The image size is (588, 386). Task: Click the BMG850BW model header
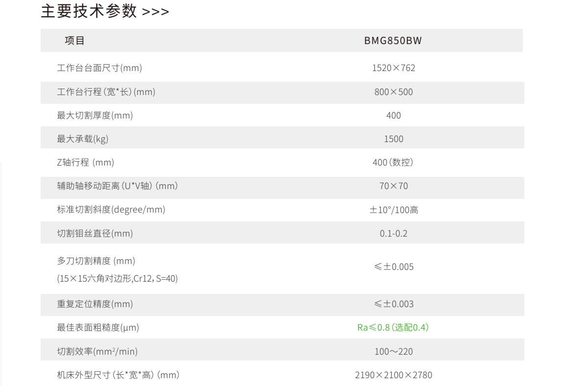coord(393,41)
